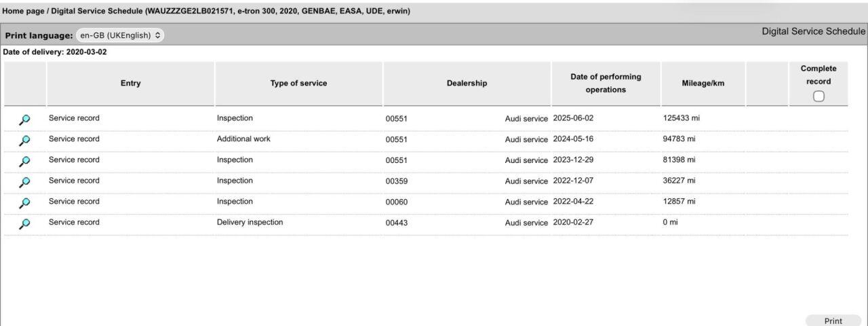Click the Entry column header
868x326 pixels.
(x=131, y=84)
